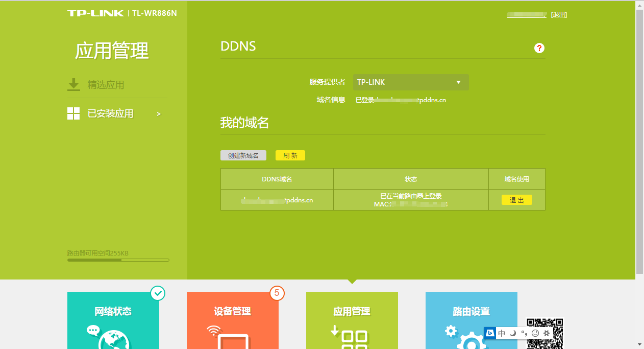
Task: Click the moon icon on IME toolbar
Action: click(x=513, y=333)
